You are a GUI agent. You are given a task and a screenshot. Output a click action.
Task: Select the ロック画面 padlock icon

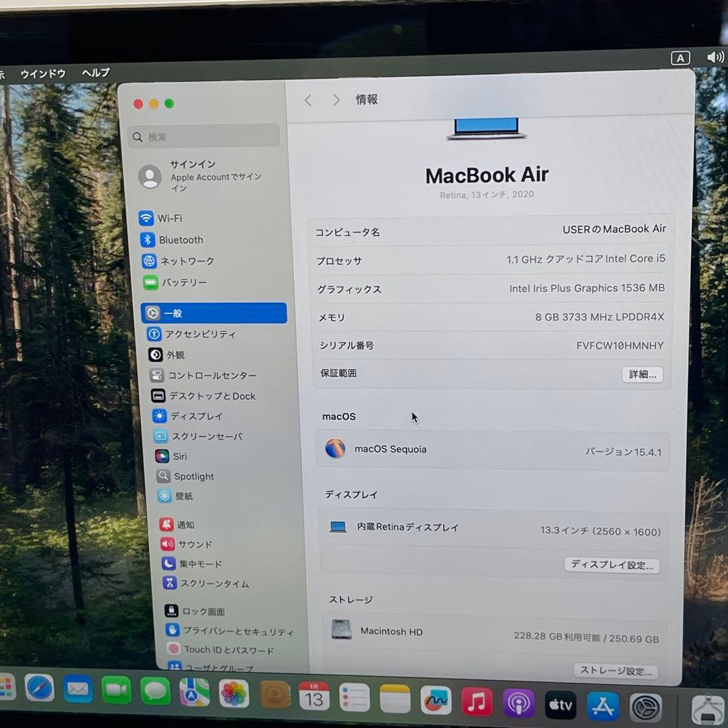[x=171, y=611]
